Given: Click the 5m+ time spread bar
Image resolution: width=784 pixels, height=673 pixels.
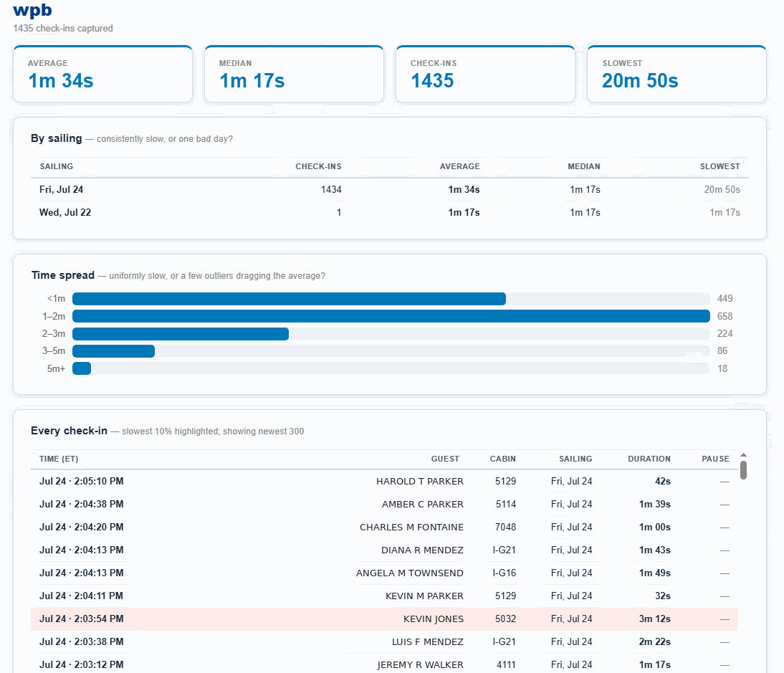Looking at the screenshot, I should coord(82,368).
